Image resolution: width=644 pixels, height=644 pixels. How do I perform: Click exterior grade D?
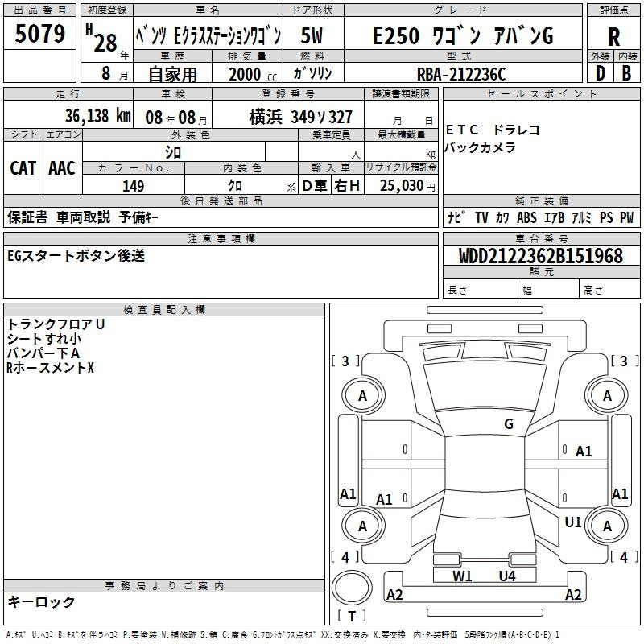point(600,73)
